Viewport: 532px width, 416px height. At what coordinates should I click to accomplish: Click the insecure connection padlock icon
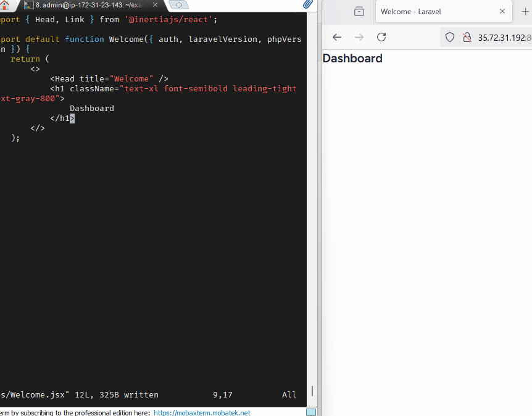[x=467, y=37]
